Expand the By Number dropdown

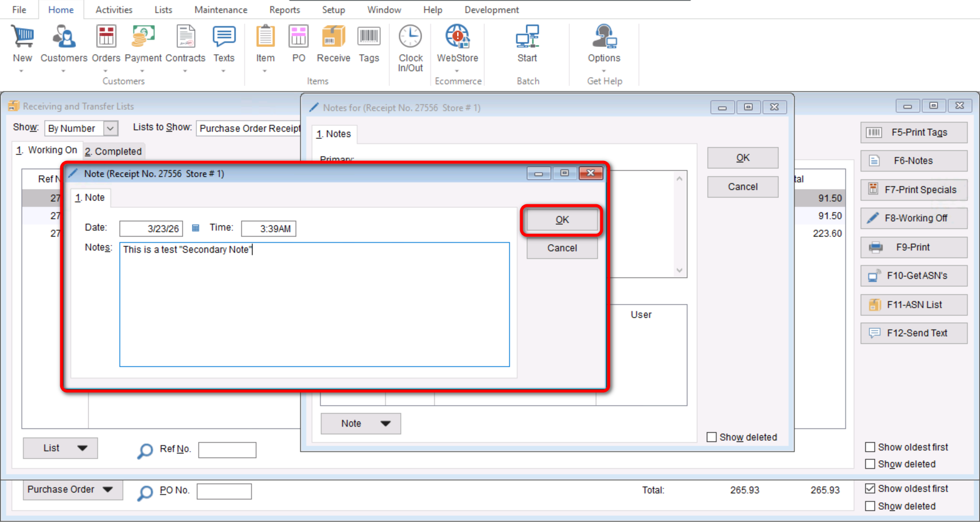[110, 128]
